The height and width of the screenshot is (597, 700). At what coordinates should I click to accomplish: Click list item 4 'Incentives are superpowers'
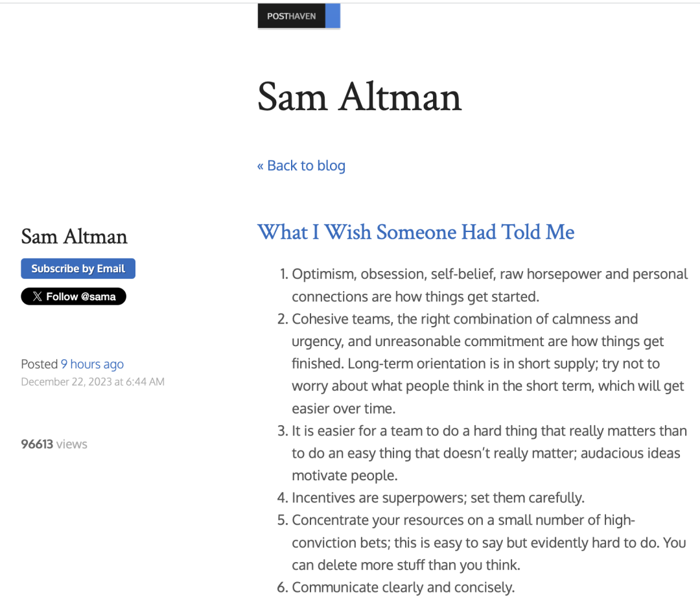pos(431,497)
